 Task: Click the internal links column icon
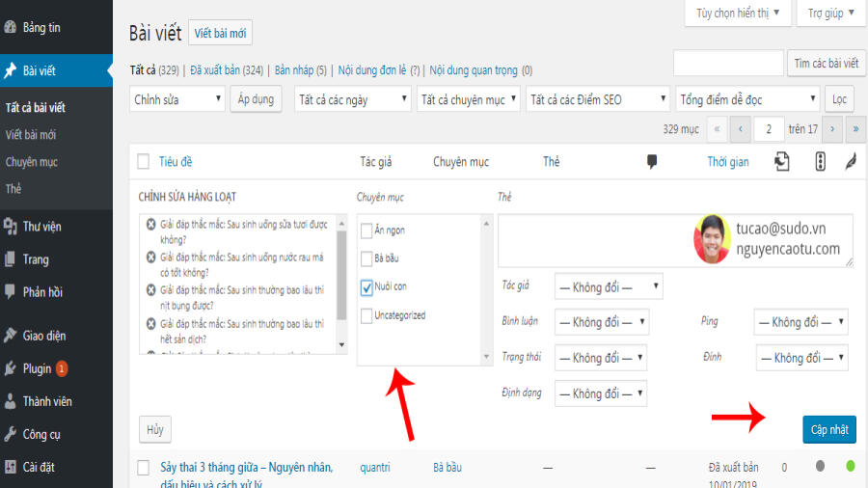[781, 162]
